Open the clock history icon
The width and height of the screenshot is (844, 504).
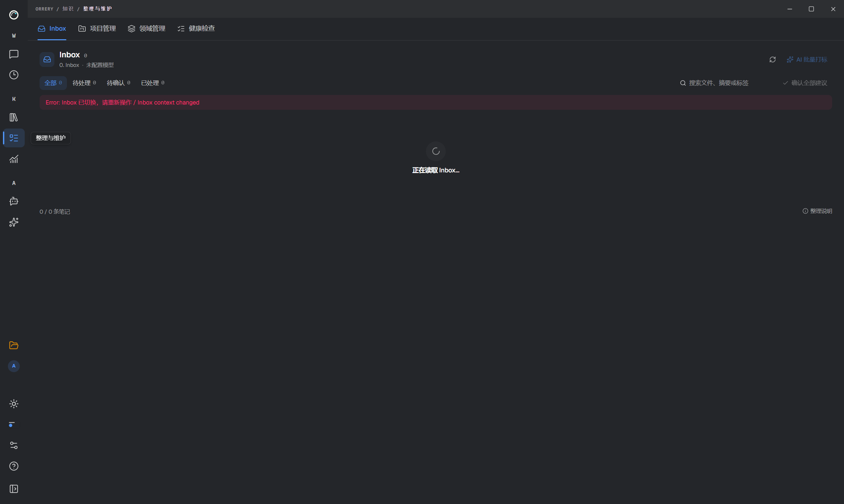[14, 75]
